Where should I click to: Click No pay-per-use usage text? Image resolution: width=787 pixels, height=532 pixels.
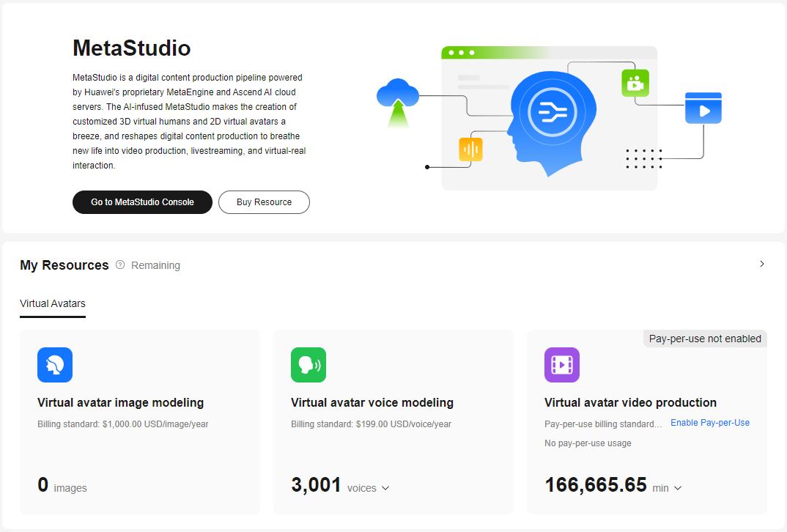point(588,443)
